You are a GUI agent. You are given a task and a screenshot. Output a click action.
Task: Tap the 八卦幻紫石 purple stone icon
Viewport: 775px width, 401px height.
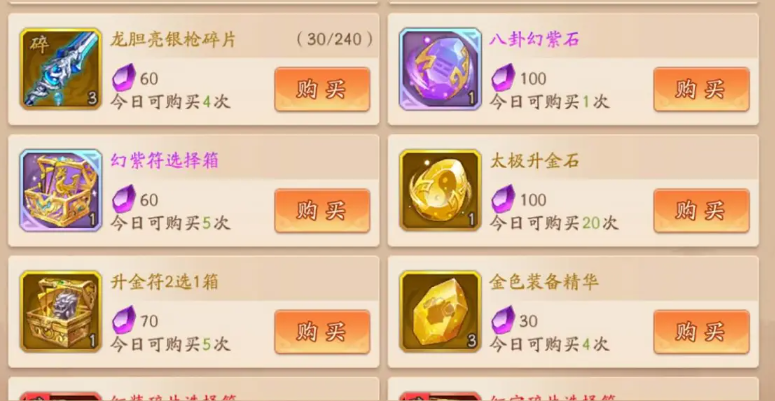click(x=440, y=69)
